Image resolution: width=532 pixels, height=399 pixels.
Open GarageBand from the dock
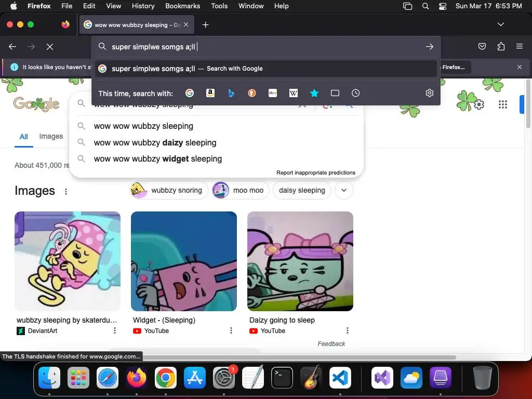(311, 378)
